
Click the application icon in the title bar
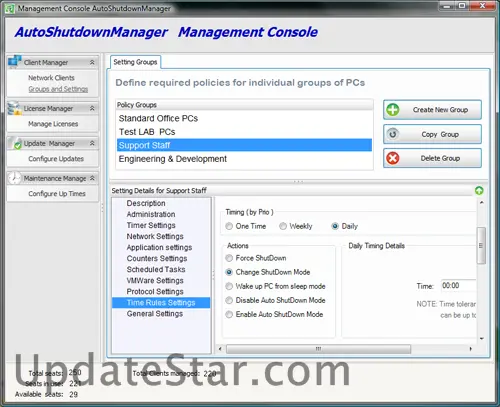coord(10,9)
